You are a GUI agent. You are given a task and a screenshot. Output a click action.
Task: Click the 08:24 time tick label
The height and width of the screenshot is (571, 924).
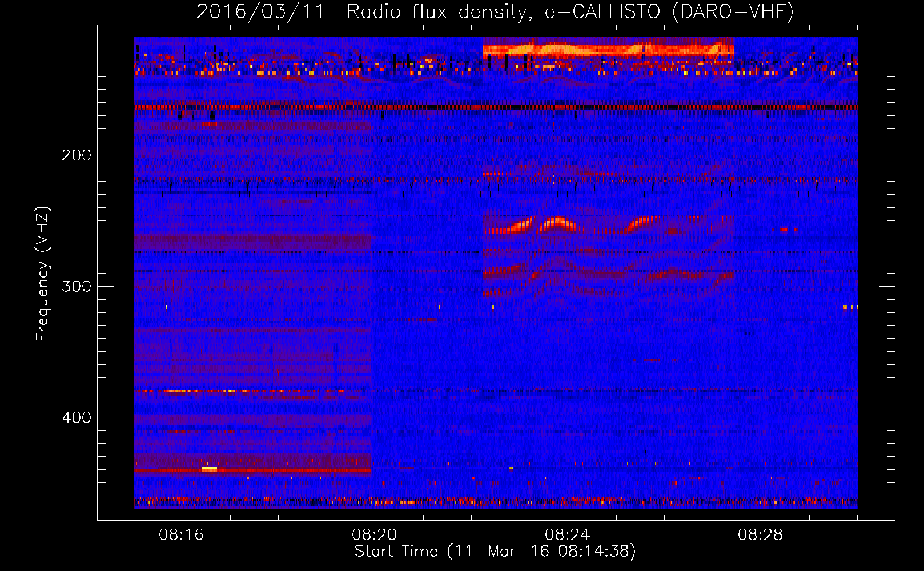[568, 535]
